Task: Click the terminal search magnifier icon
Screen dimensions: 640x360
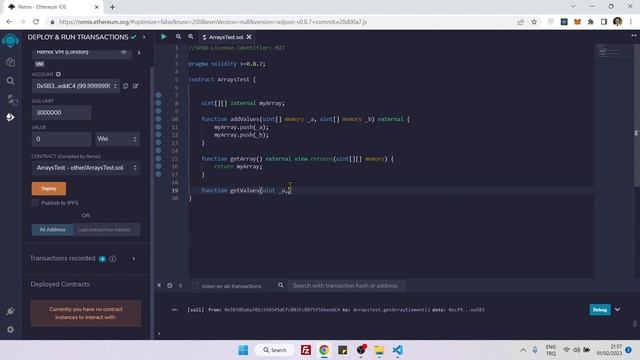Action: [x=281, y=285]
